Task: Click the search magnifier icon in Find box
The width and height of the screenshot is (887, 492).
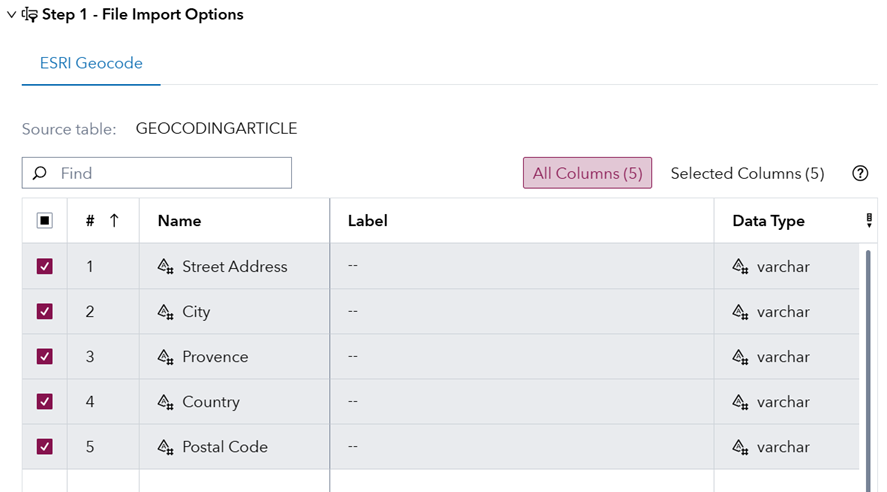Action: click(40, 173)
